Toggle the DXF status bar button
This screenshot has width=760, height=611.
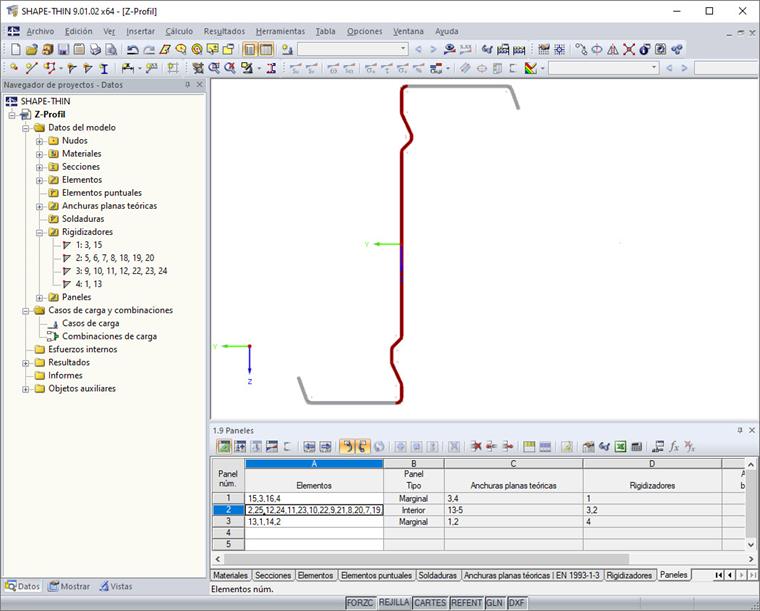click(517, 603)
